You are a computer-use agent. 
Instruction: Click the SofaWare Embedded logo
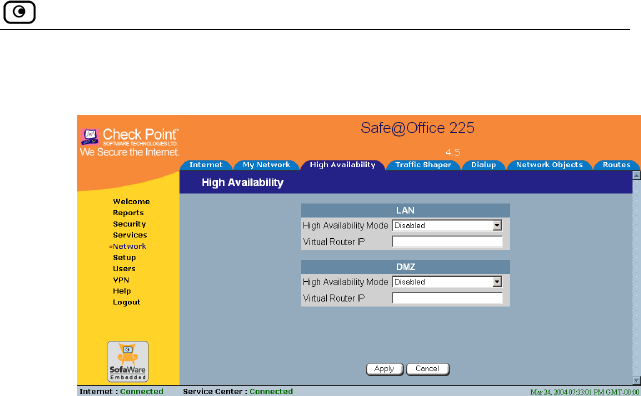click(128, 362)
